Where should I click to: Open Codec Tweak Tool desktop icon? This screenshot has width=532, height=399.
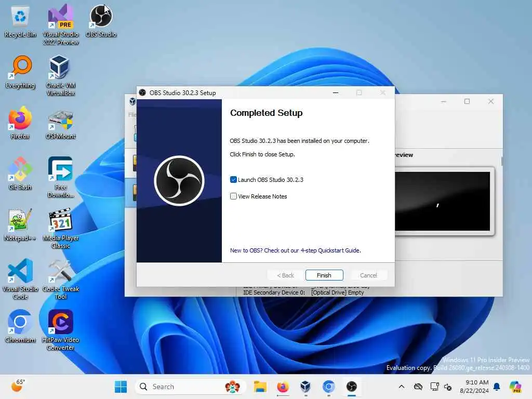[x=61, y=279]
